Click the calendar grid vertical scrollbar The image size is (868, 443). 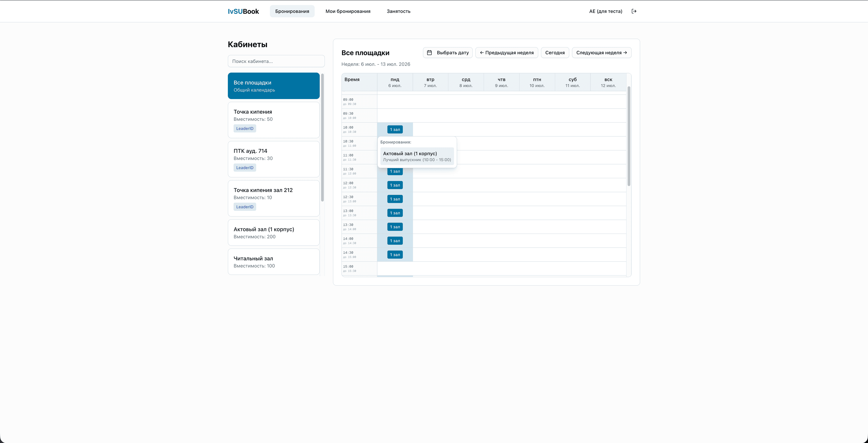click(x=629, y=136)
